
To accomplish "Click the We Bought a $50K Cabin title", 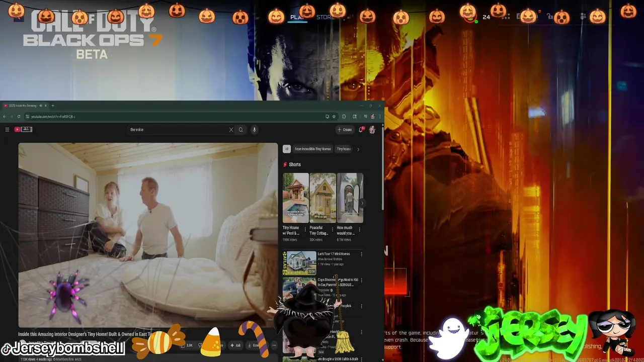I will (x=338, y=359).
